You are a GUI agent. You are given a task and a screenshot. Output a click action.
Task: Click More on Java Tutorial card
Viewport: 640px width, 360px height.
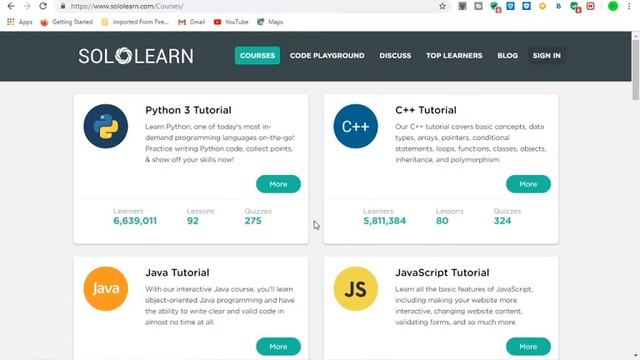click(278, 347)
